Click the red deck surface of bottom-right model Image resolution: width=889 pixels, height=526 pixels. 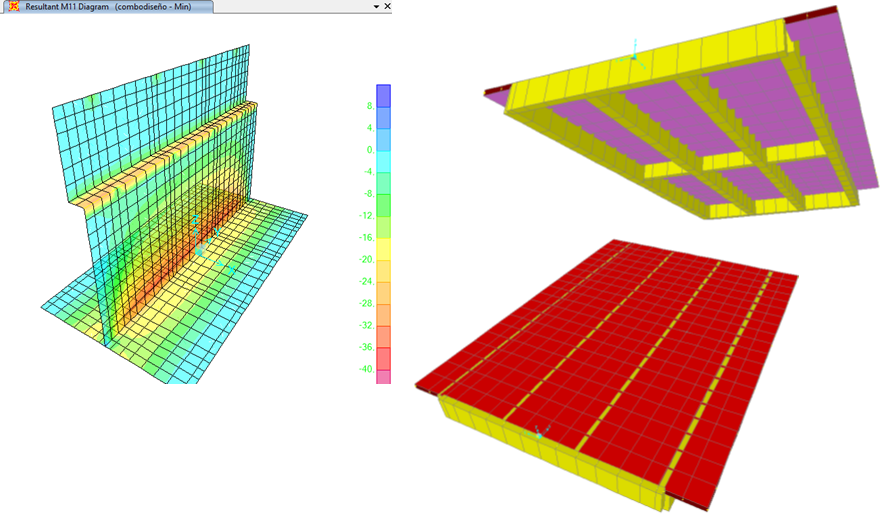620,330
